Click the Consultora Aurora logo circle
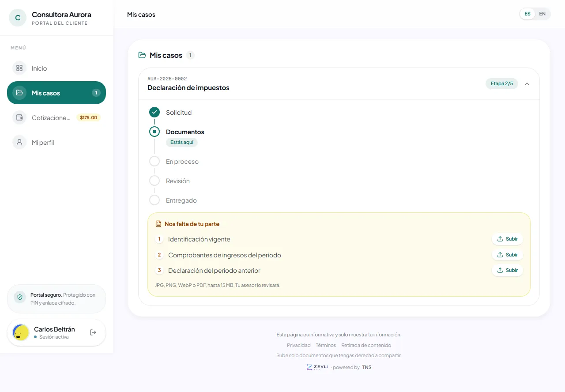565x392 pixels. 18,18
